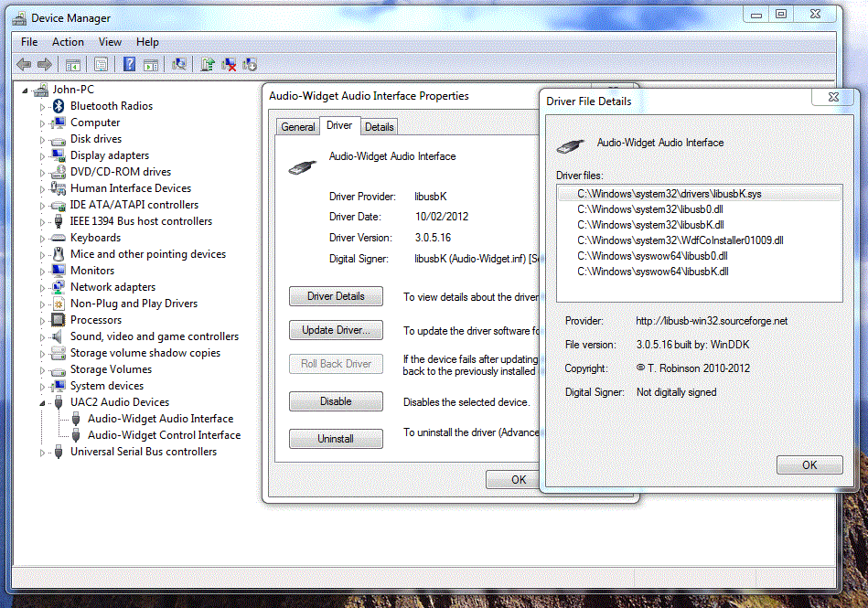
Task: Open the Help menu
Action: click(x=147, y=42)
